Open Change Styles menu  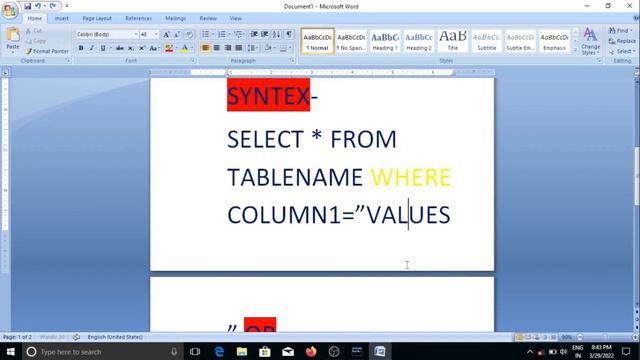pyautogui.click(x=590, y=41)
